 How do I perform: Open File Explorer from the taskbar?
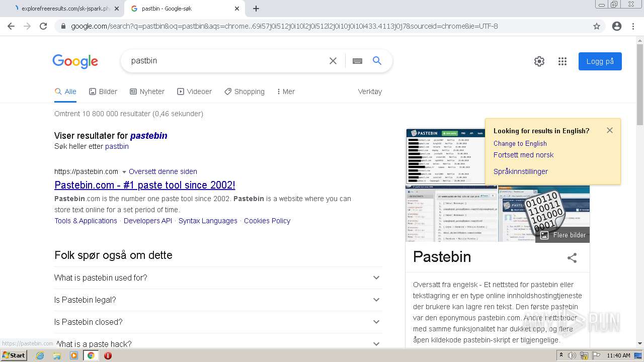[x=57, y=355]
